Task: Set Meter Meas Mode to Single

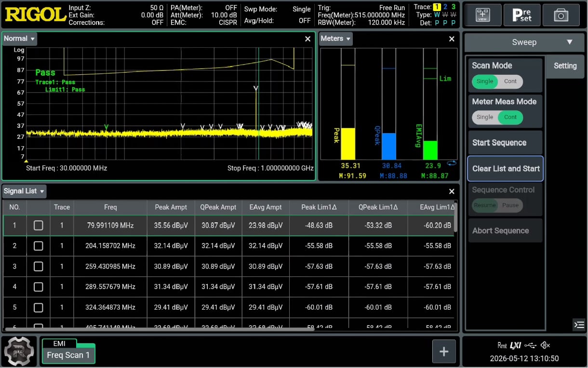Action: pos(485,117)
